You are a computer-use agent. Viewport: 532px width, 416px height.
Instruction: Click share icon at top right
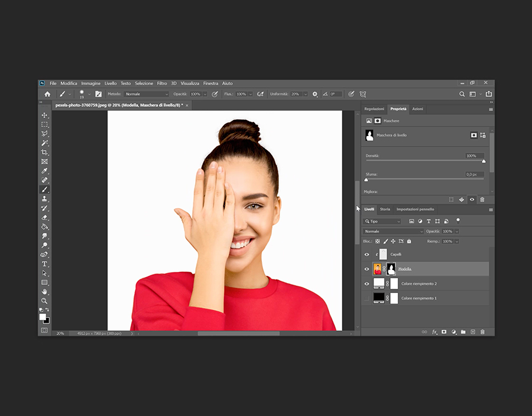(x=489, y=94)
